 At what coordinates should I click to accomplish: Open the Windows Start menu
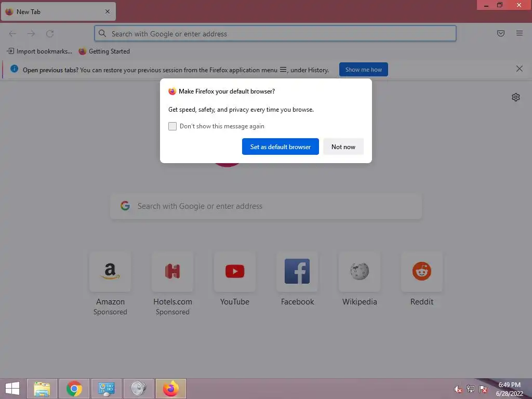point(12,389)
